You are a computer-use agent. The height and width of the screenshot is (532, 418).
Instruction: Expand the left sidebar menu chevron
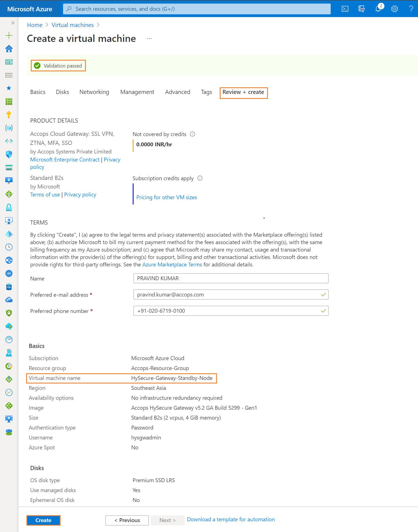[x=13, y=23]
